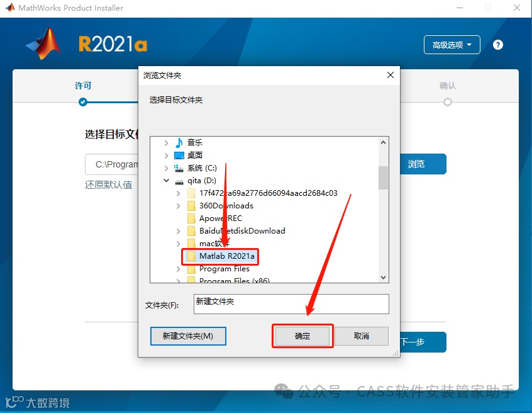Click the scroll down arrow in tree
Screen dimensions: 532x413
[x=383, y=277]
